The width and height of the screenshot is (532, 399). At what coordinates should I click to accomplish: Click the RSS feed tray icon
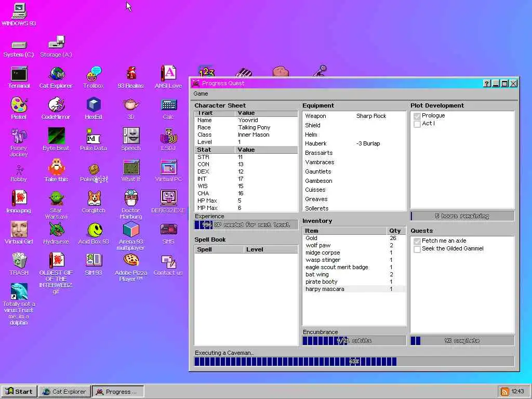(x=504, y=392)
